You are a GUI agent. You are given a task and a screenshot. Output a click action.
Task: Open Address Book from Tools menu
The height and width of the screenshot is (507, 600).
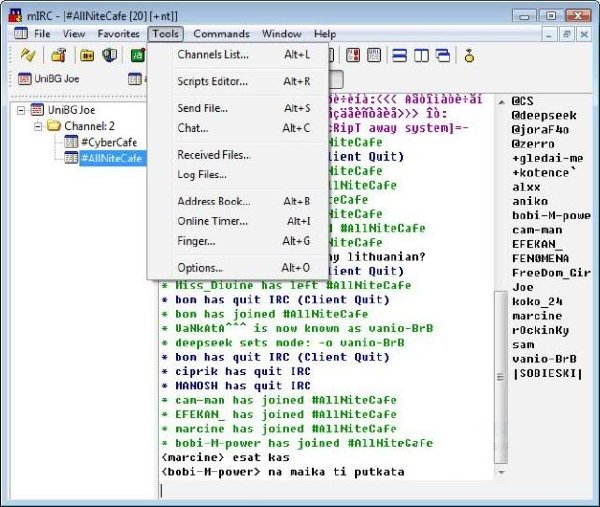(x=238, y=202)
